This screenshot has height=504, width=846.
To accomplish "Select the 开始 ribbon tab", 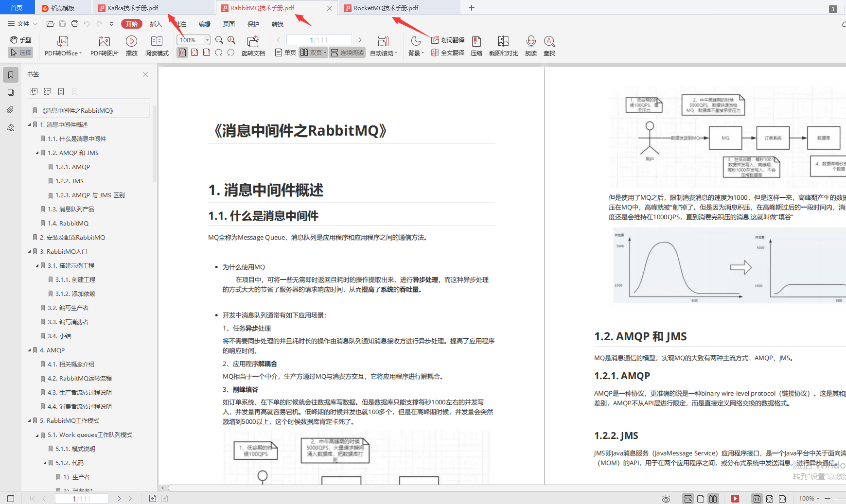I will point(132,24).
